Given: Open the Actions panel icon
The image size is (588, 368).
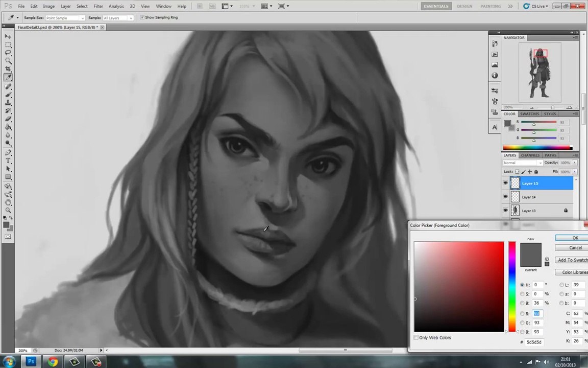Looking at the screenshot, I should pyautogui.click(x=495, y=55).
